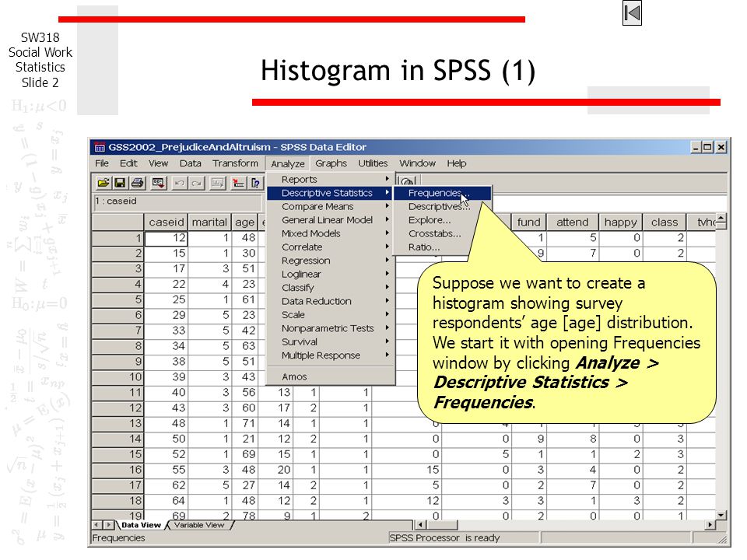Open the Graphs menu
Screen dimensions: 747x560
(331, 163)
